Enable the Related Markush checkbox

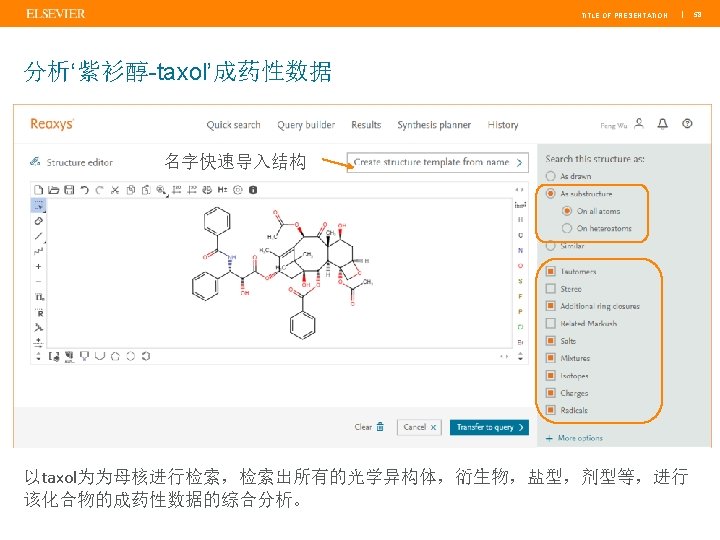551,323
